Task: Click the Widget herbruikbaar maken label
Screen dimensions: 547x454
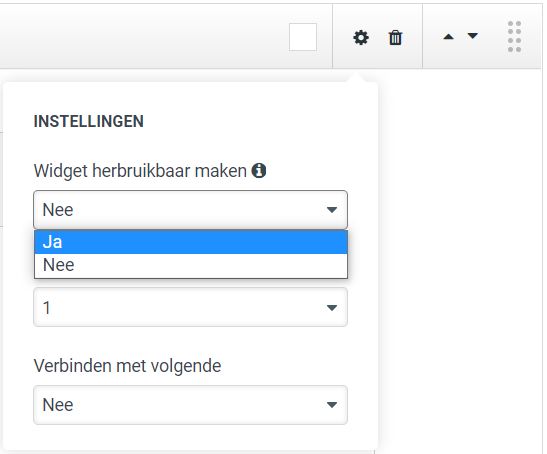Action: pyautogui.click(x=140, y=171)
